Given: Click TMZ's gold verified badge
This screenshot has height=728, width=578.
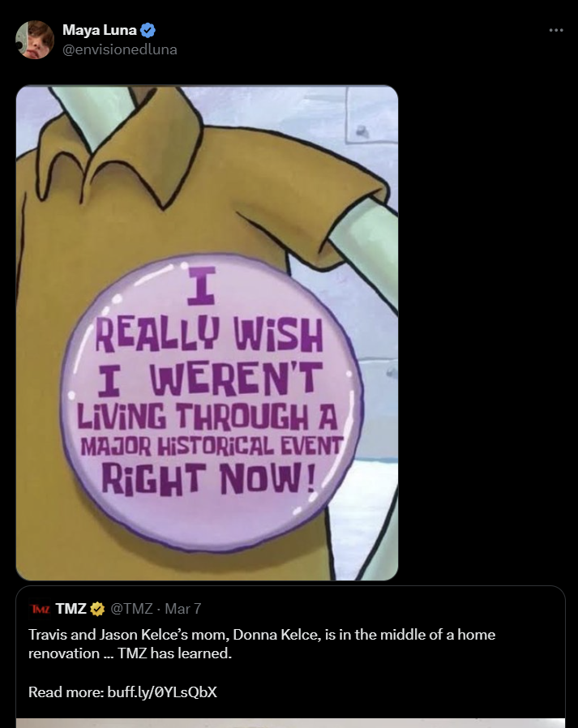Looking at the screenshot, I should click(97, 608).
